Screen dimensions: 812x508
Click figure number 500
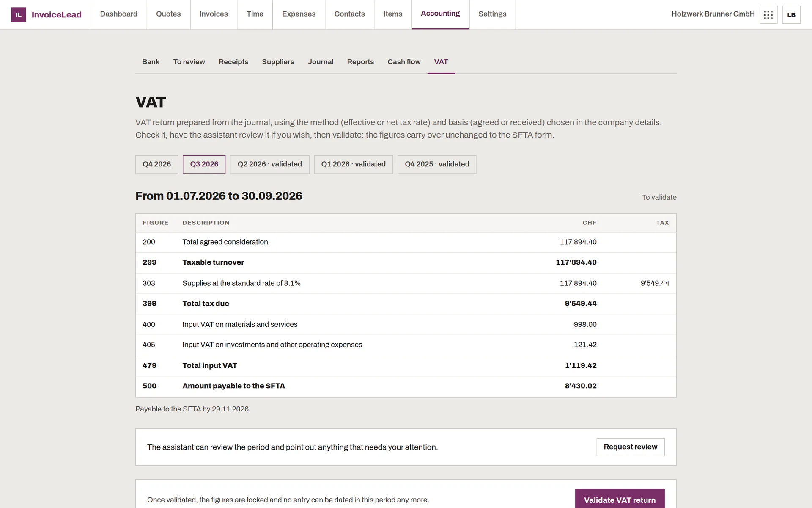point(149,386)
